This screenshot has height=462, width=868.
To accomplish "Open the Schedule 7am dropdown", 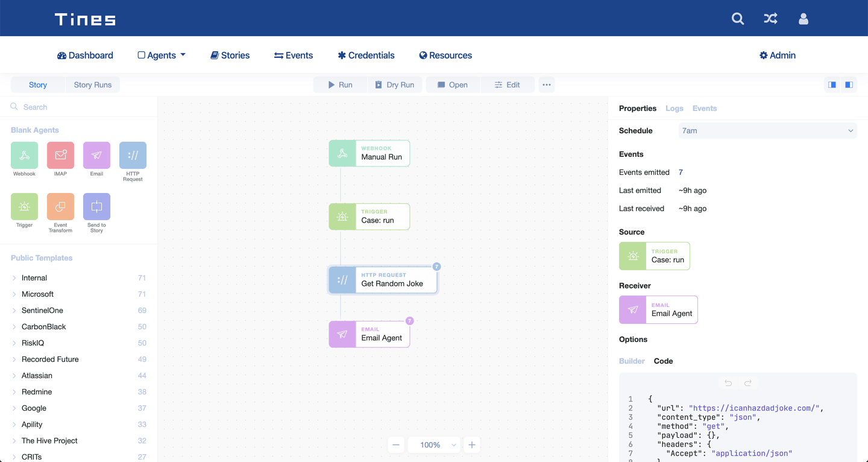I will tap(767, 131).
